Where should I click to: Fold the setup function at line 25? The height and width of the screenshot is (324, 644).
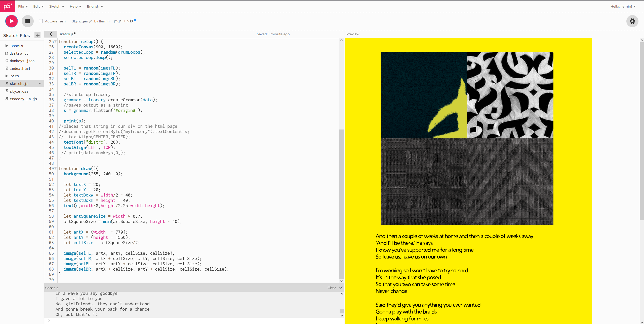[56, 41]
